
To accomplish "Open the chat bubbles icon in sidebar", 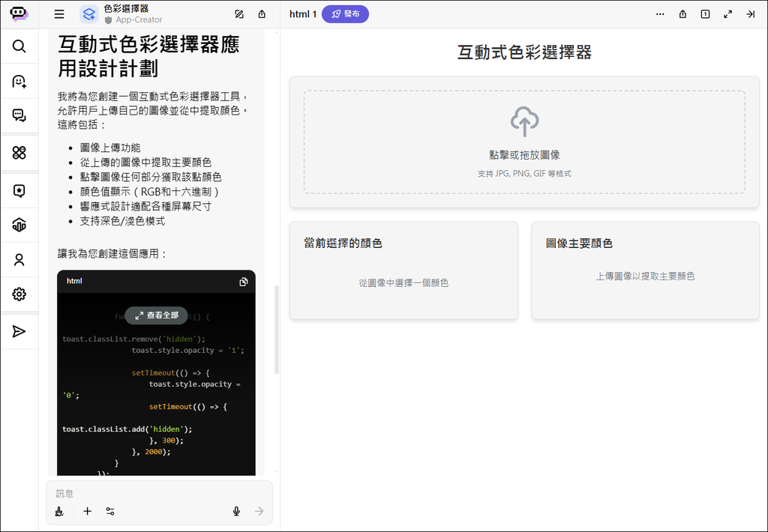I will pyautogui.click(x=19, y=115).
